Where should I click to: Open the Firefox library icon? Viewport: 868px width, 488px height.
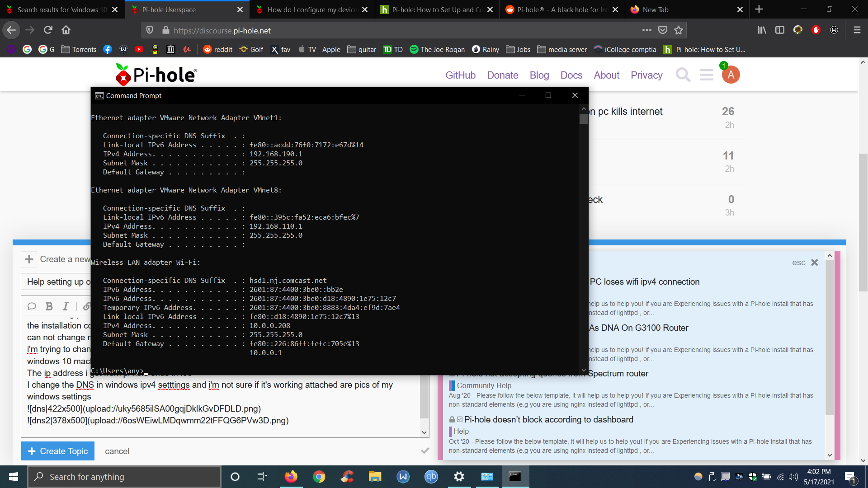click(x=762, y=30)
